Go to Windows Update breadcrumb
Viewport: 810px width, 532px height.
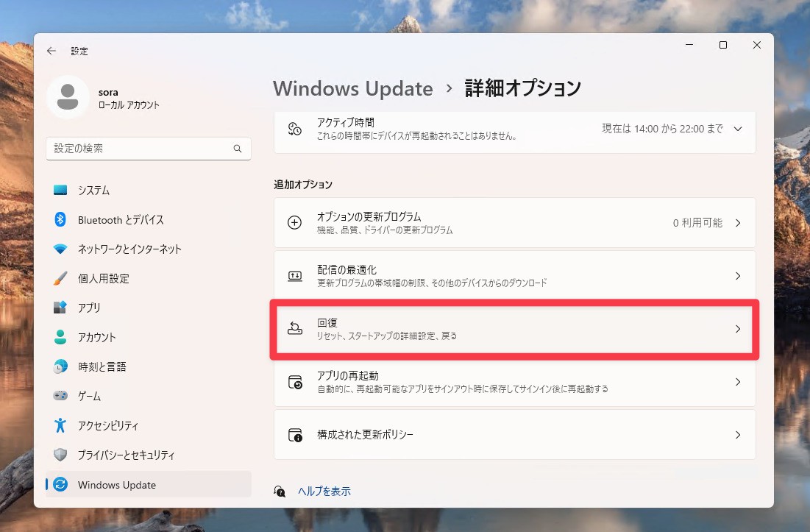pyautogui.click(x=353, y=89)
